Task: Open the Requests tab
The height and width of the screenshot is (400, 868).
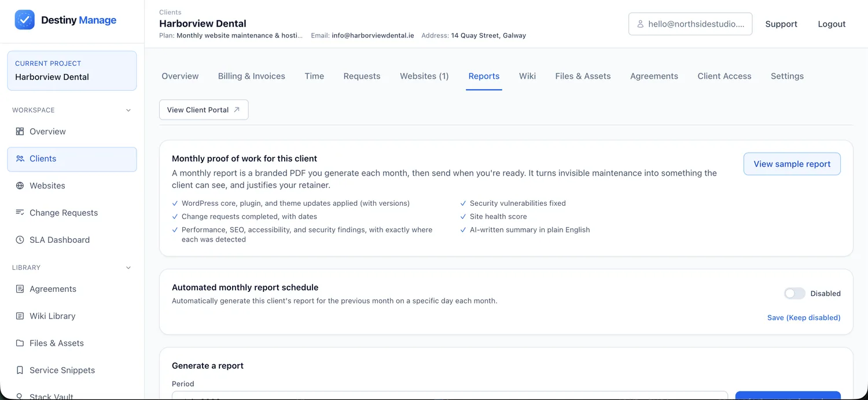Action: click(362, 76)
